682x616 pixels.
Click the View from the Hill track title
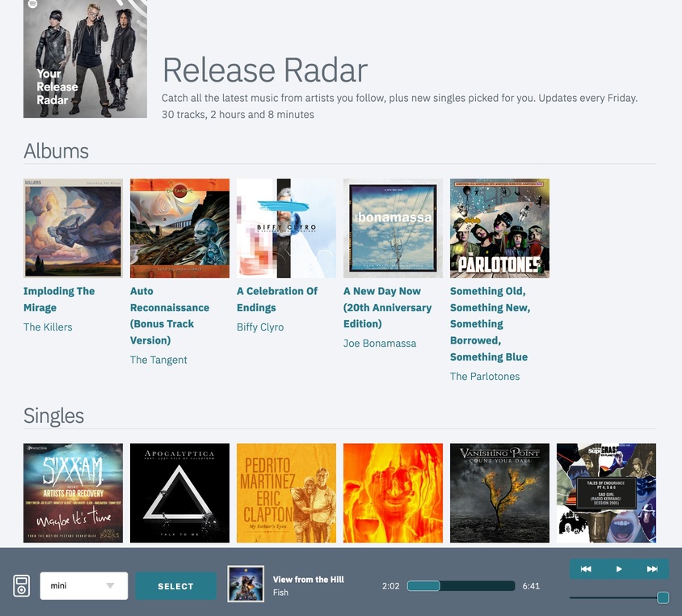coord(309,580)
